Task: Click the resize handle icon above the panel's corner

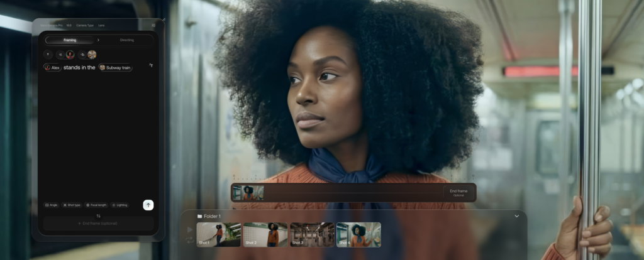Action: [164, 19]
